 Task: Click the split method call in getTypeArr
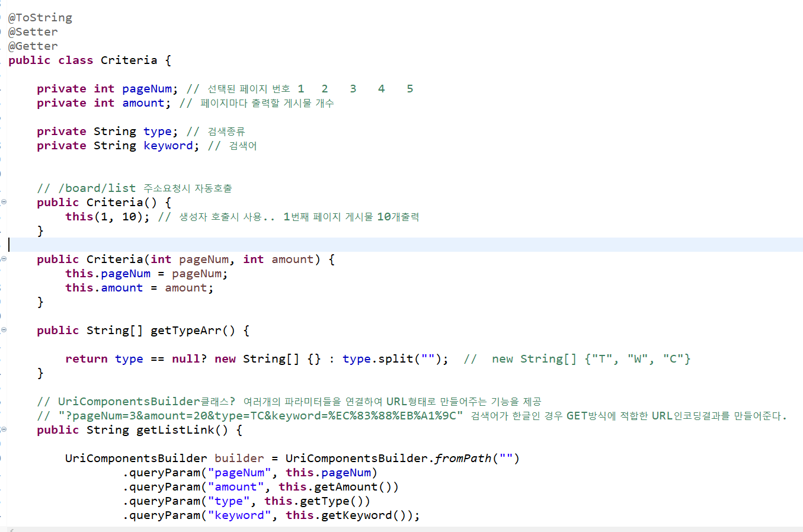pyautogui.click(x=395, y=359)
